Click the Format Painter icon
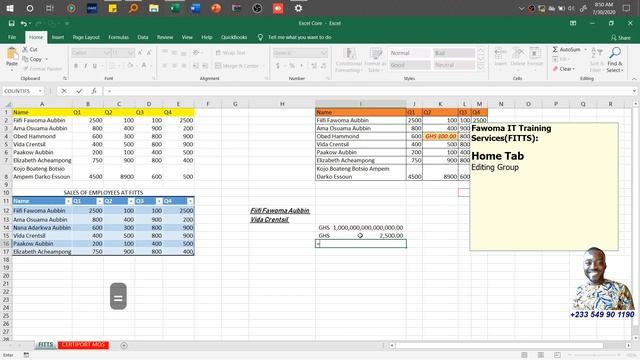 coord(25,69)
